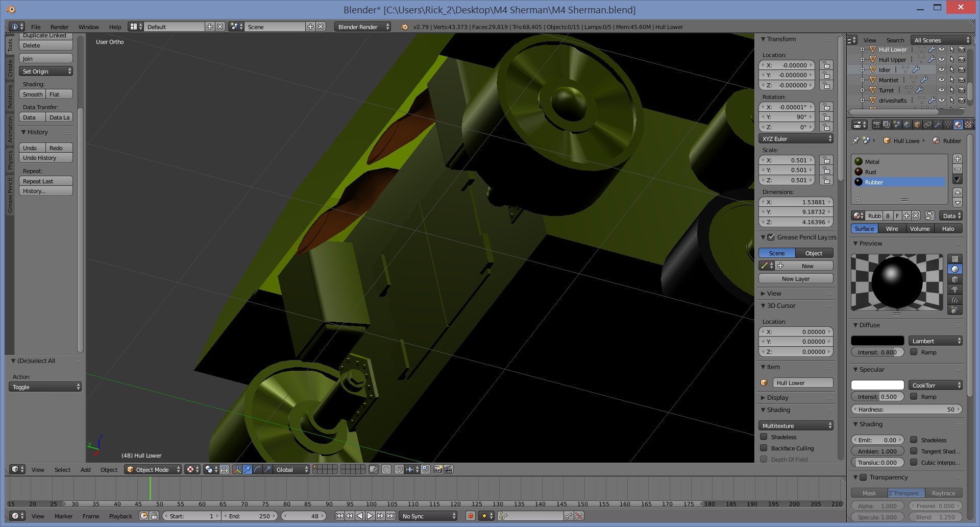Open the Help menu
The height and width of the screenshot is (527, 980).
coord(115,27)
